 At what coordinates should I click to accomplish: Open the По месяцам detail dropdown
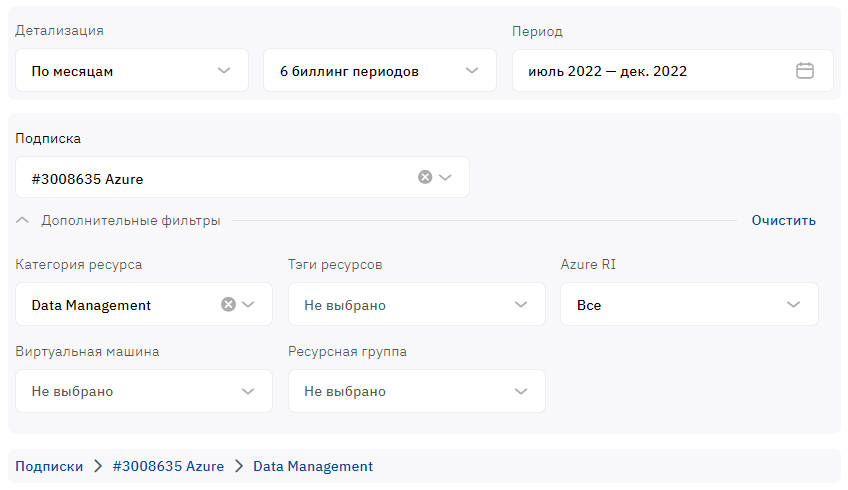coord(132,70)
